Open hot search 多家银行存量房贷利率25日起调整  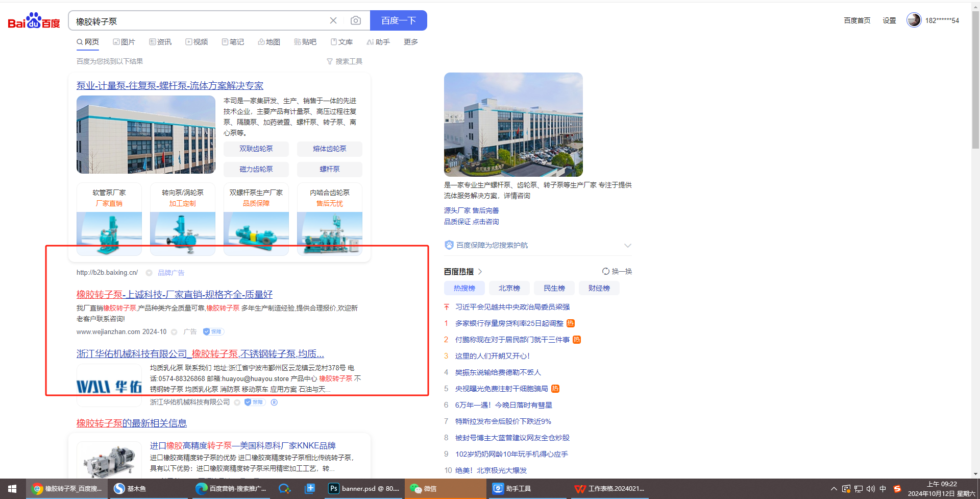point(509,323)
